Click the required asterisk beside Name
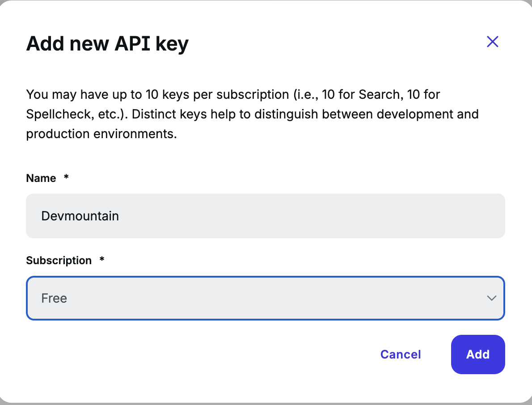 (x=66, y=177)
